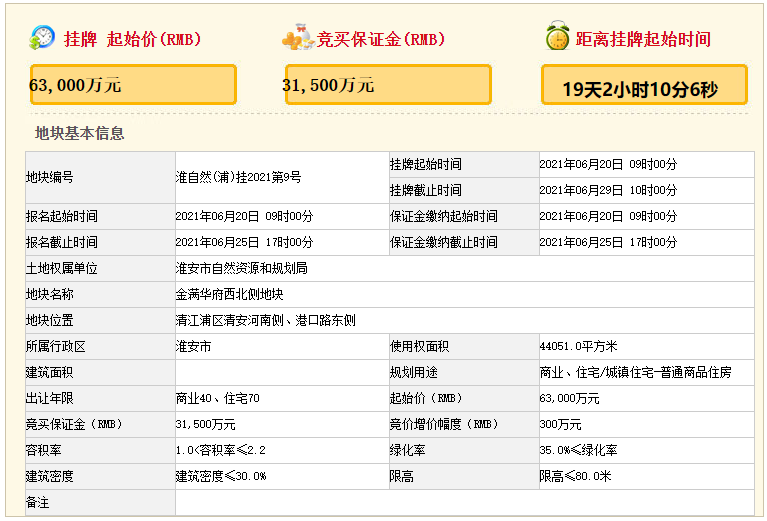Select the table value 63,000万元
Image resolution: width=767 pixels, height=521 pixels.
(569, 398)
